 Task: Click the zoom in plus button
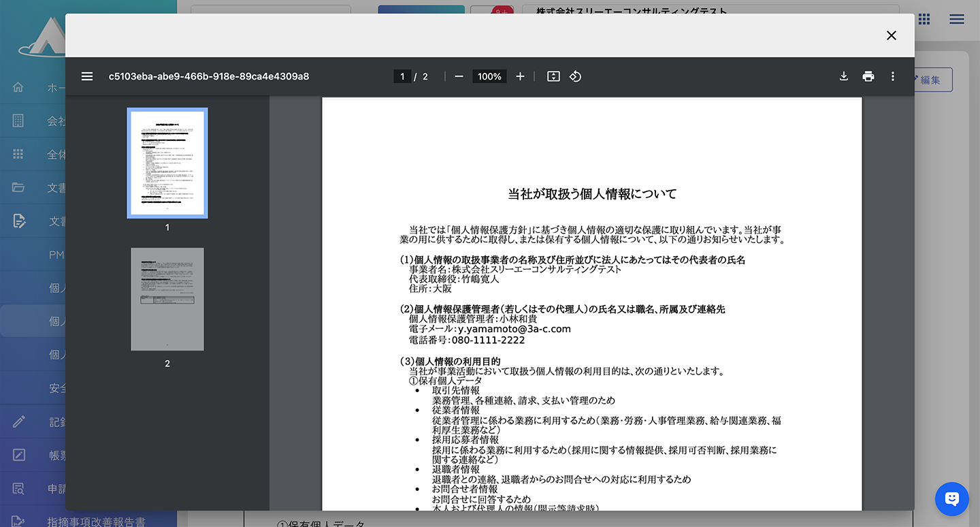click(520, 76)
